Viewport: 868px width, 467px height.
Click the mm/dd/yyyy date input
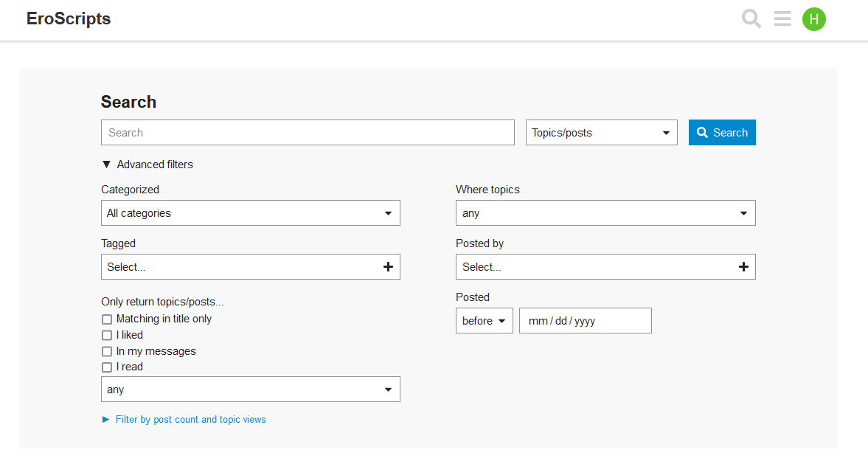coord(585,321)
